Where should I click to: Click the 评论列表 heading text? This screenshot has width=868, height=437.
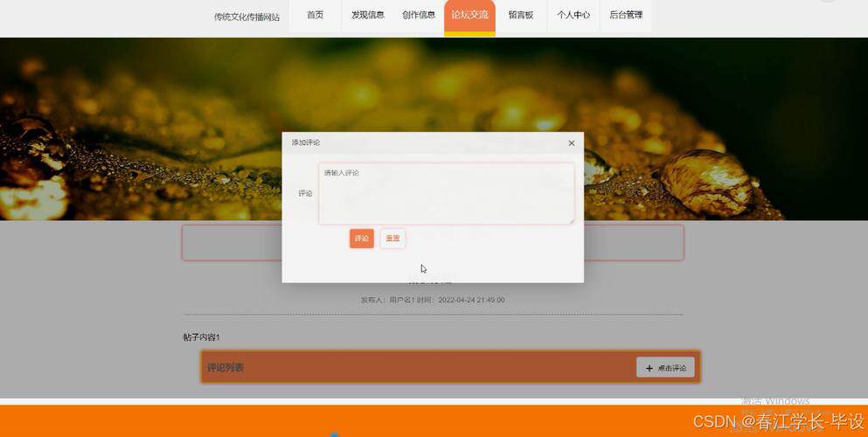click(226, 368)
